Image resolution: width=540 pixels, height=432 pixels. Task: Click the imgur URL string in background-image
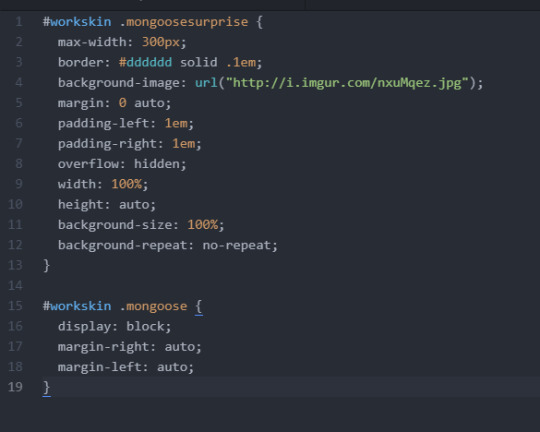pos(347,83)
